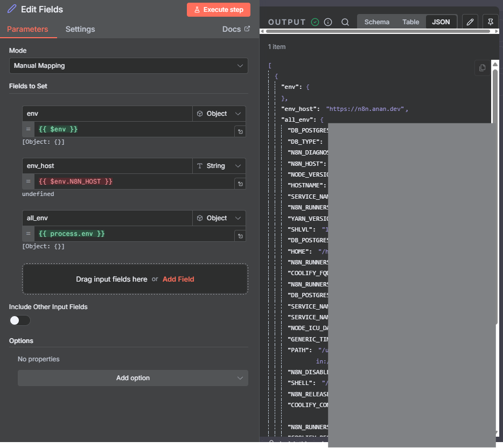503x448 pixels.
Task: Copy JSON output using copy icon
Action: [x=482, y=68]
